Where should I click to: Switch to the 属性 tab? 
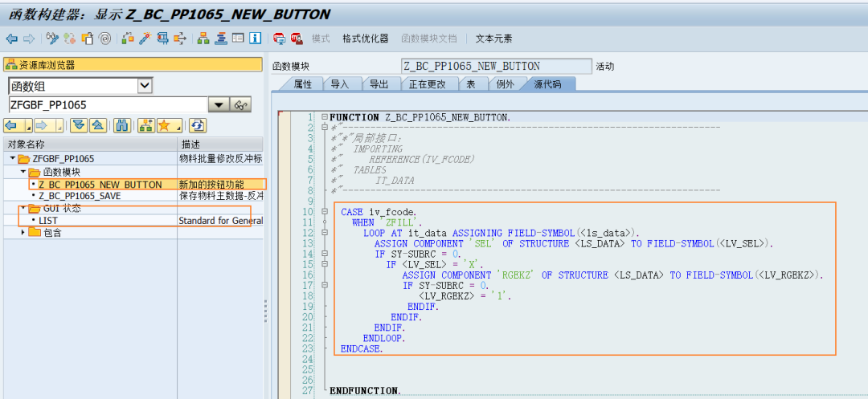(302, 84)
